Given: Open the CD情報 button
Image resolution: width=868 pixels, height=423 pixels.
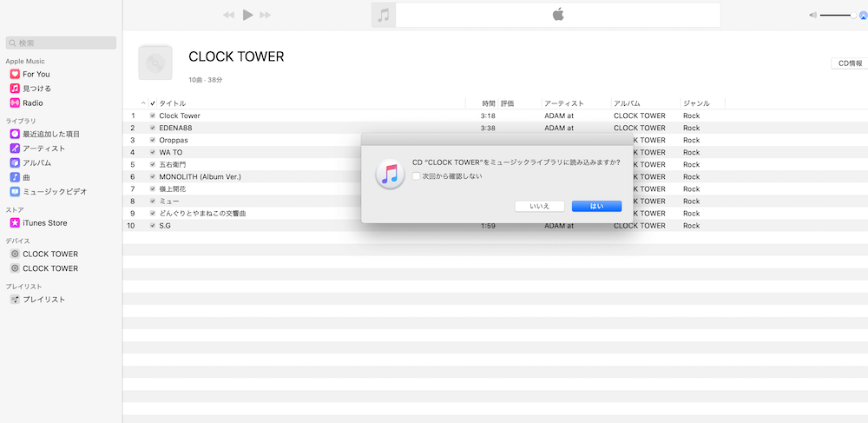Looking at the screenshot, I should 850,63.
